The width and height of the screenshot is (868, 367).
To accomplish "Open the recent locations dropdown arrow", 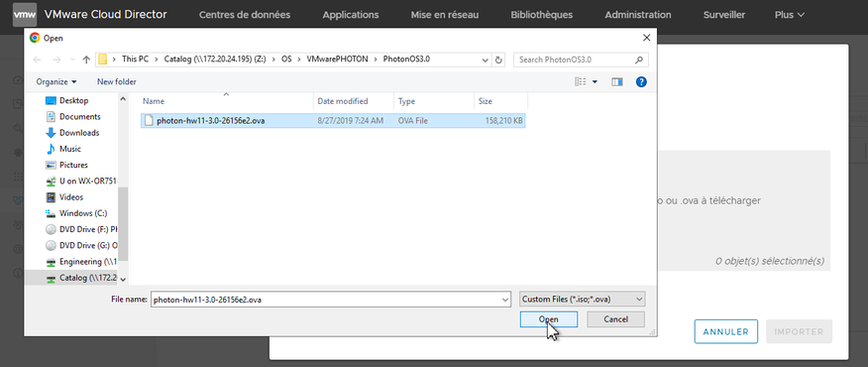I will pyautogui.click(x=72, y=60).
